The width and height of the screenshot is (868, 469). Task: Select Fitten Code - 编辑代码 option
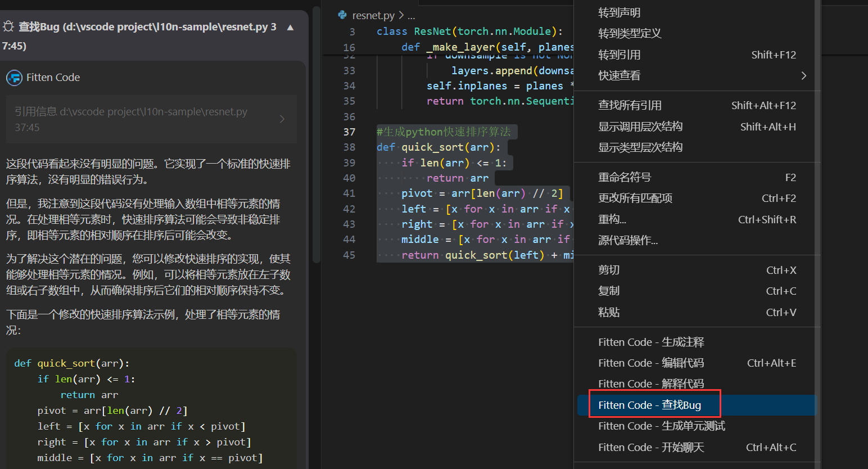pos(651,363)
